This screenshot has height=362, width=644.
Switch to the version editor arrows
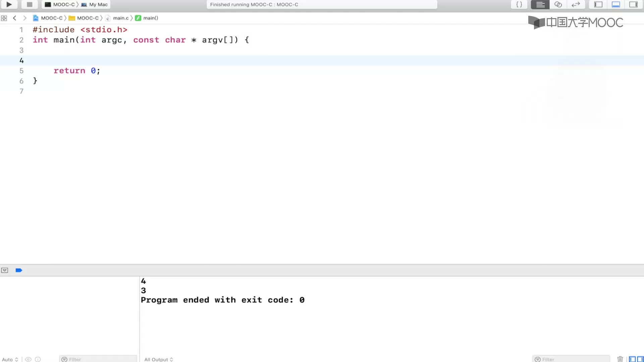[x=576, y=4]
